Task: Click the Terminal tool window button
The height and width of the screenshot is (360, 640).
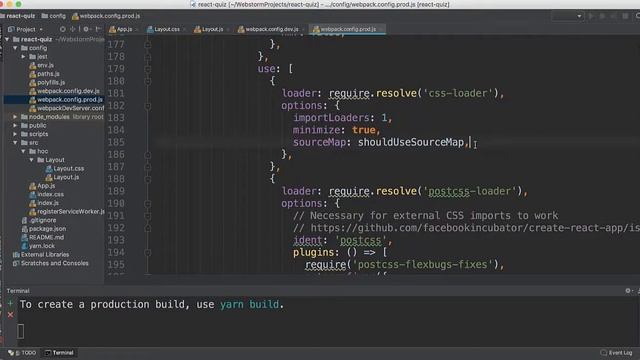Action: (60, 353)
